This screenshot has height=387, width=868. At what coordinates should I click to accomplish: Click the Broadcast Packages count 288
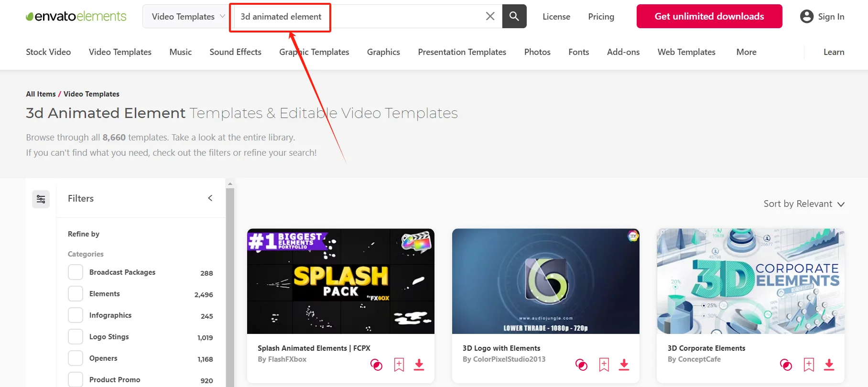(x=206, y=273)
